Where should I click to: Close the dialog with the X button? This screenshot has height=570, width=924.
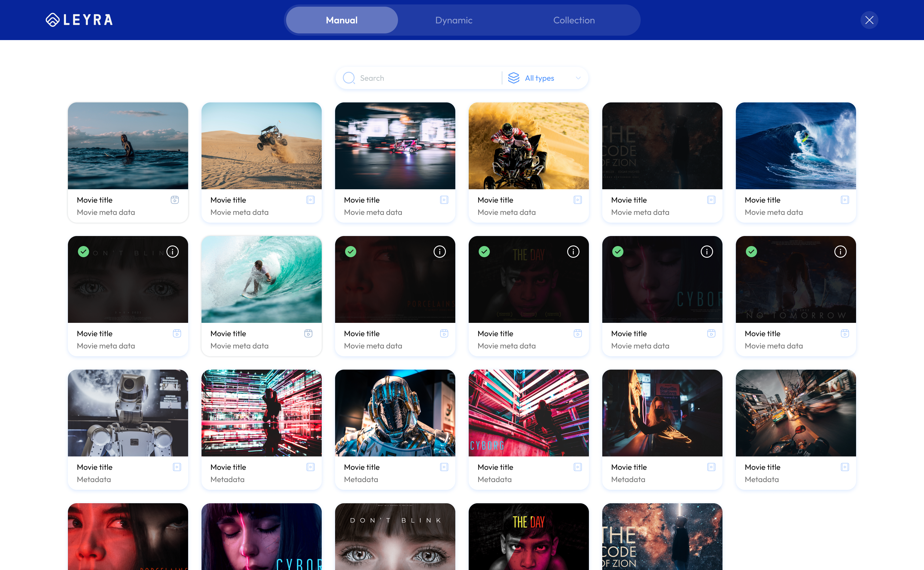(x=869, y=20)
